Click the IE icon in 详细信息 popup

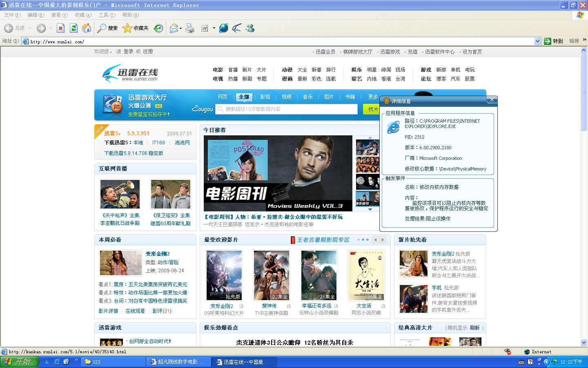[393, 127]
